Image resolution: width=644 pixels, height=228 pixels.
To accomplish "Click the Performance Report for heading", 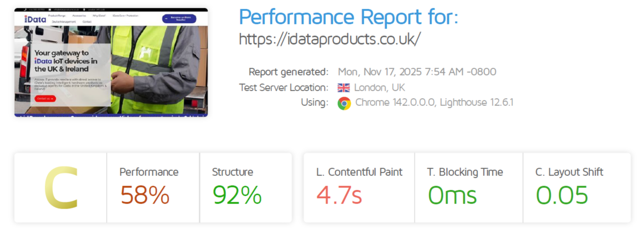I will click(x=349, y=18).
